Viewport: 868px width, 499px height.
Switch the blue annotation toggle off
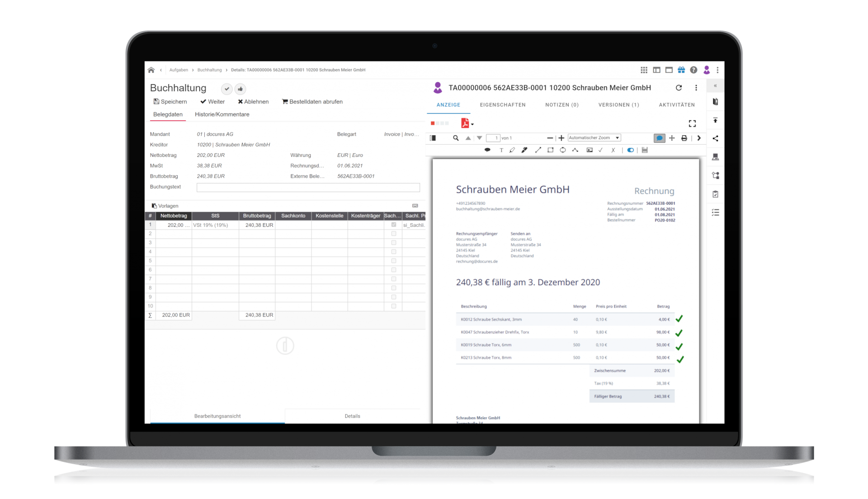[631, 150]
